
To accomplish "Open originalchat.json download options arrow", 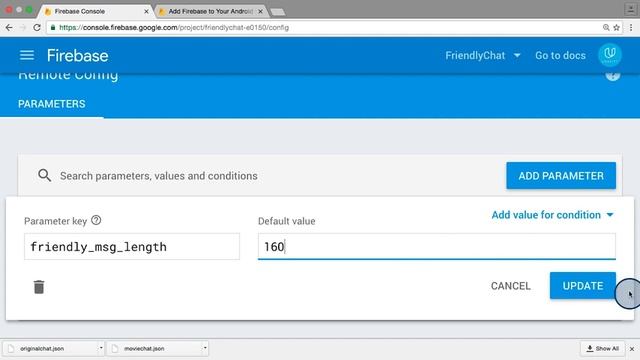I will 101,348.
